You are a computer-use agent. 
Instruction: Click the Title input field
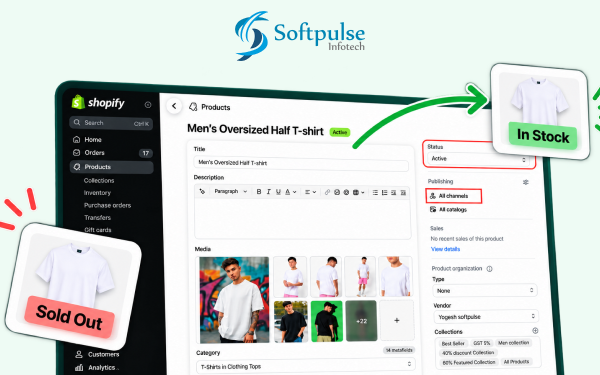pyautogui.click(x=301, y=163)
